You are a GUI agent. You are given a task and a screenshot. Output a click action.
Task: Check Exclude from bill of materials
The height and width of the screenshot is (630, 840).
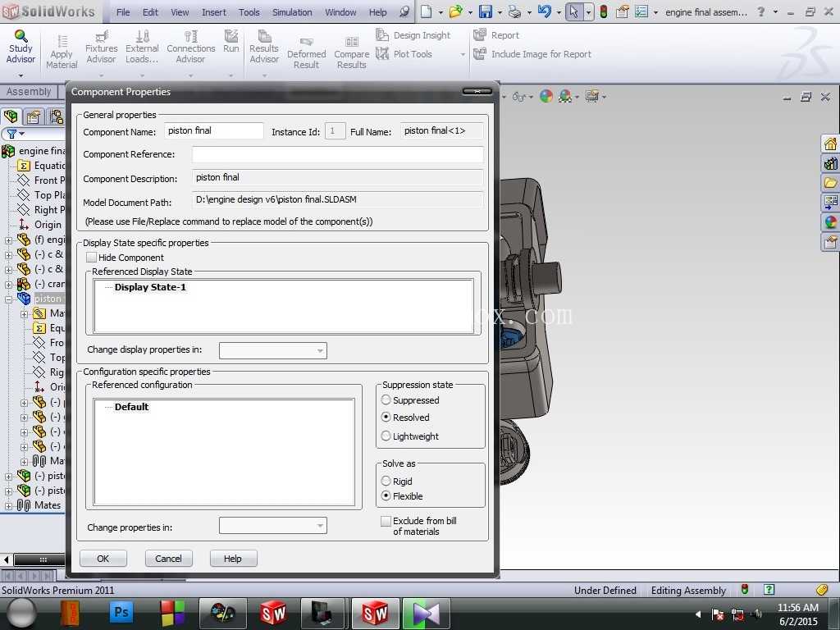pyautogui.click(x=386, y=521)
